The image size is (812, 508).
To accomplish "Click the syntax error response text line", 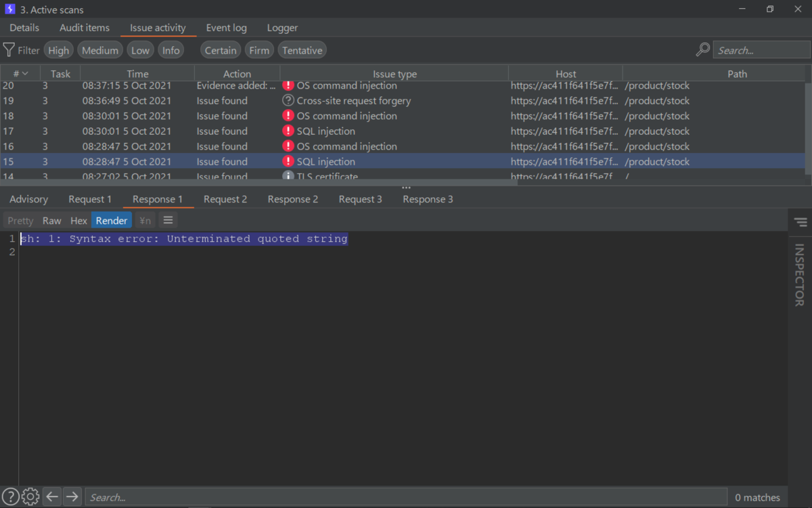I will click(184, 238).
